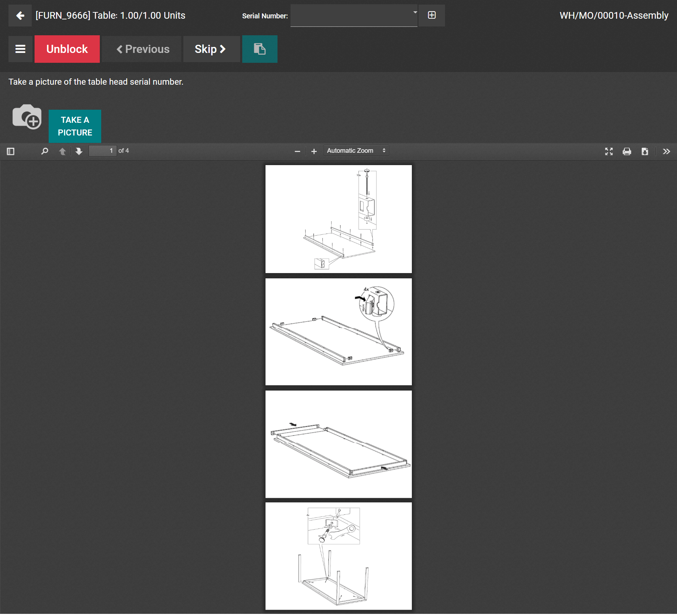Expand the Serial Number dropdown arrow

point(415,12)
